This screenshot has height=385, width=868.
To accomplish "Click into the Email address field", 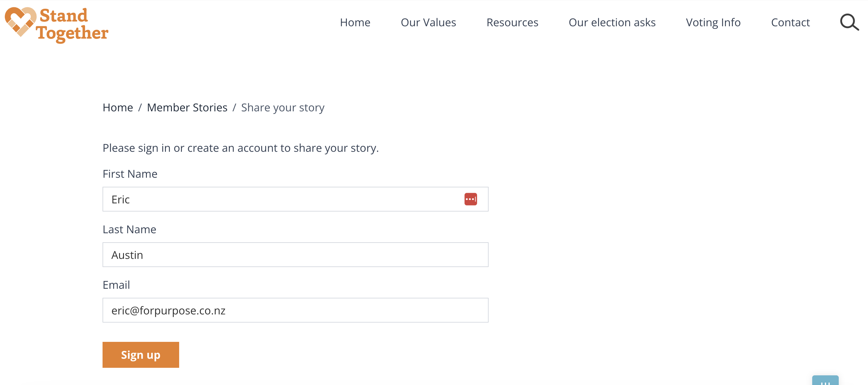I will click(295, 310).
